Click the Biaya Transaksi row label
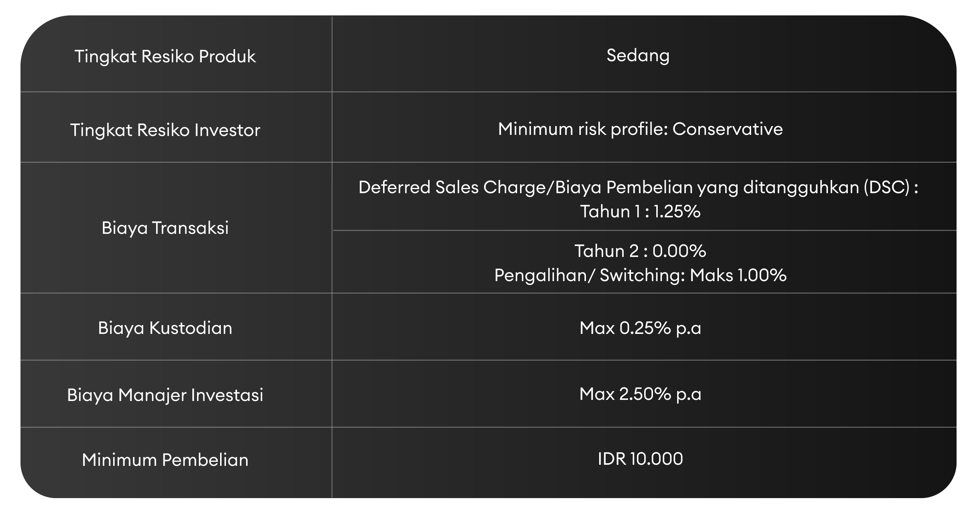The image size is (980, 519). click(165, 228)
